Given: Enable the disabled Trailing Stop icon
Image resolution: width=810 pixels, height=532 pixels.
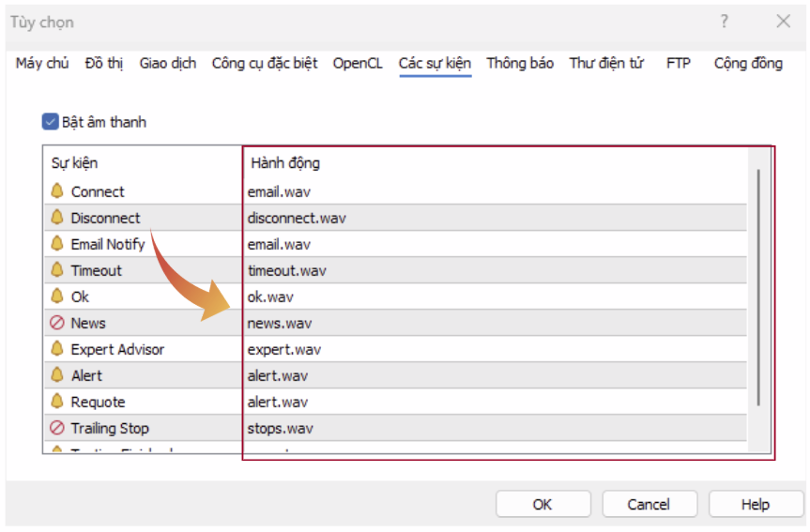Looking at the screenshot, I should pos(57,428).
